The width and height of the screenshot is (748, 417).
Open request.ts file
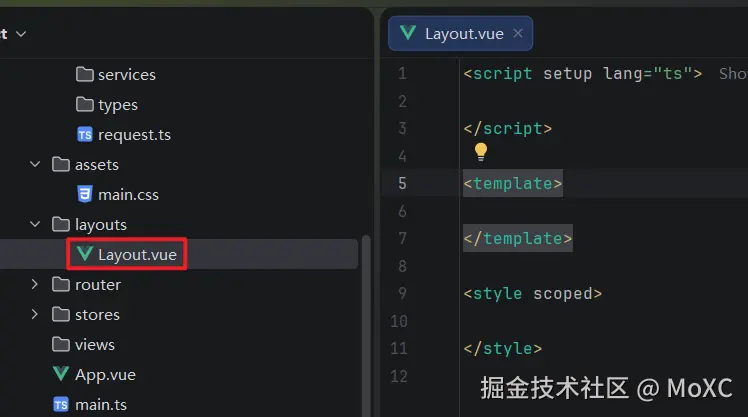pyautogui.click(x=134, y=135)
